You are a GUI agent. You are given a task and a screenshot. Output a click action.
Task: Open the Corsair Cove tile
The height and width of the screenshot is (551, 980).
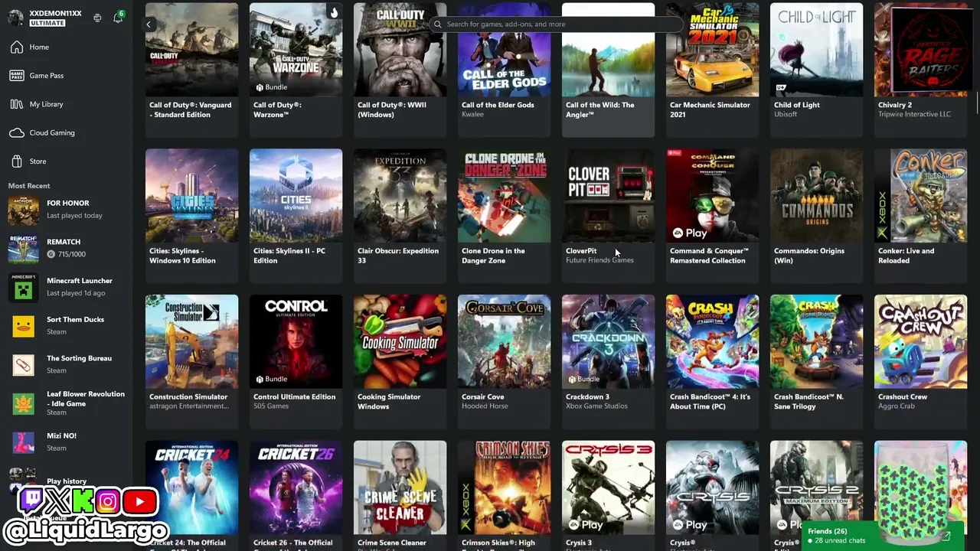pyautogui.click(x=504, y=362)
